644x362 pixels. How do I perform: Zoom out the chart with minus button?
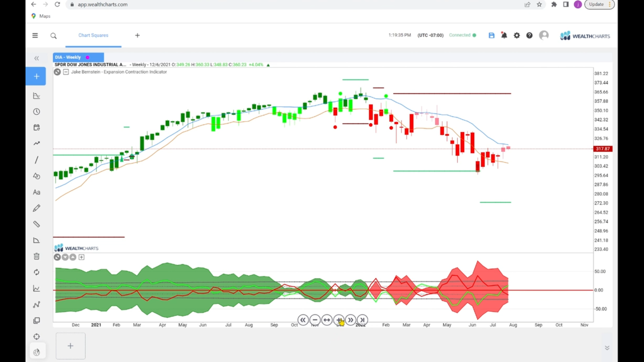coord(315,320)
